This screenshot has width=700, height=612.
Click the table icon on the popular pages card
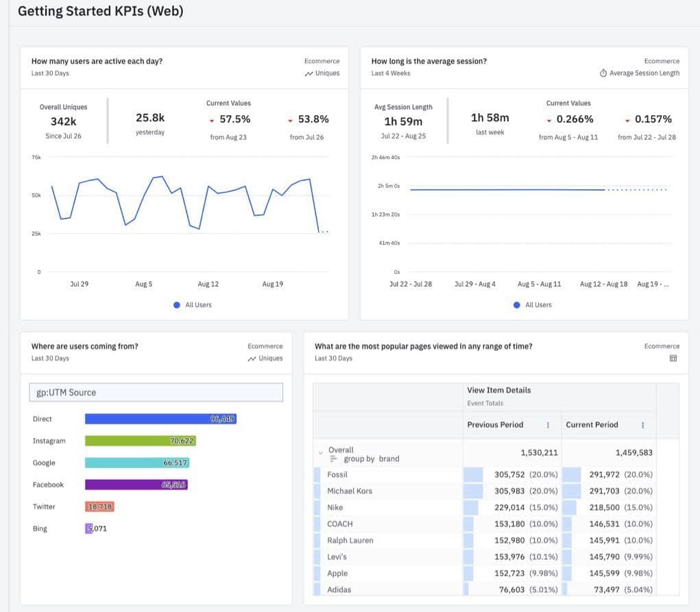coord(674,358)
